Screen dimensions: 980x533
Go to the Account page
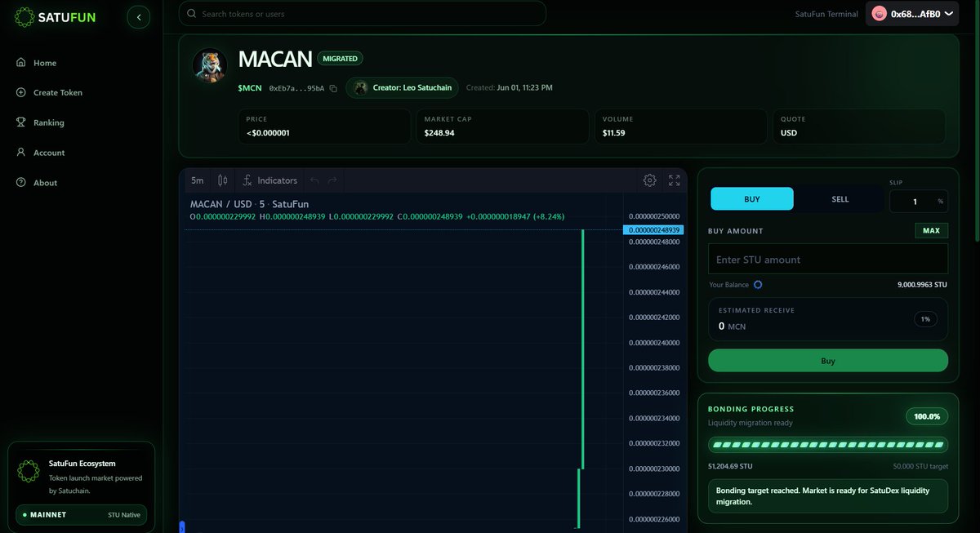tap(49, 153)
